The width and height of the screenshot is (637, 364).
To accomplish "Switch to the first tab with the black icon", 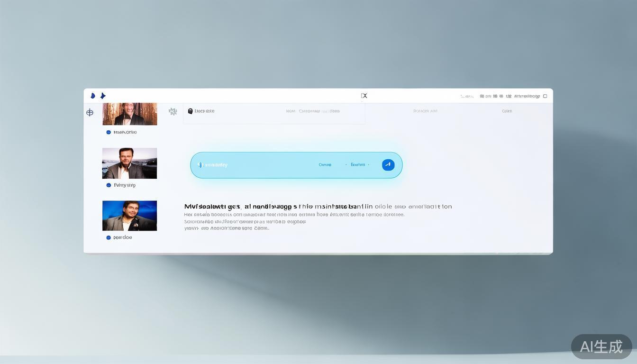I will 201,111.
